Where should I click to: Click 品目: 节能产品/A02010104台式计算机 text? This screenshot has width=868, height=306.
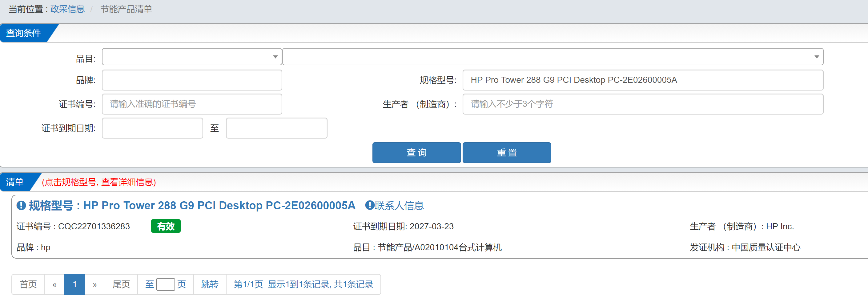[x=427, y=248]
